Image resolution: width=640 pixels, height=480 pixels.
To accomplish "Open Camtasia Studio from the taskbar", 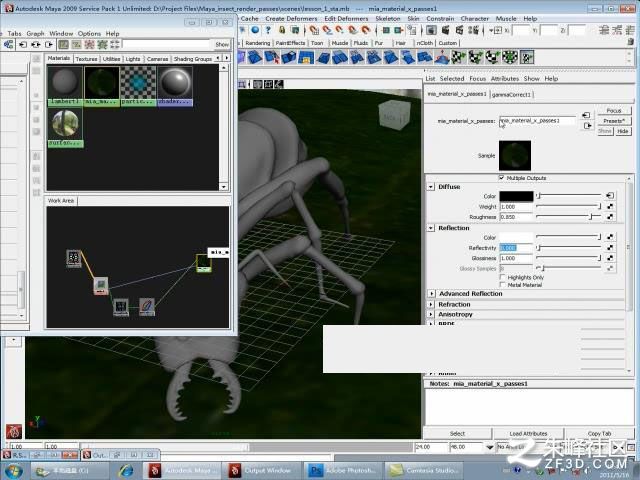I will point(424,471).
